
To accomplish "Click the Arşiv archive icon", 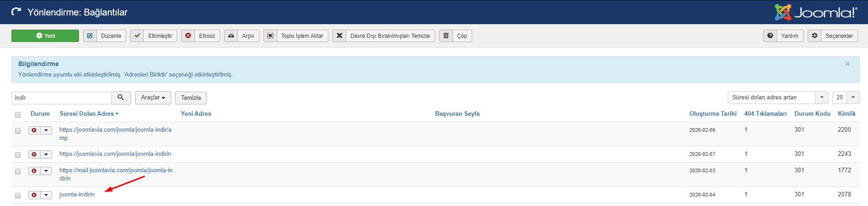I will 231,36.
